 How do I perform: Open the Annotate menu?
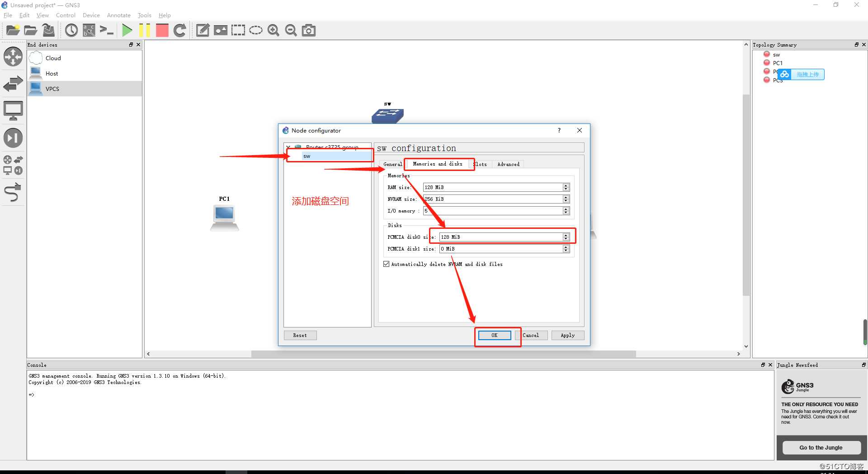coord(118,15)
